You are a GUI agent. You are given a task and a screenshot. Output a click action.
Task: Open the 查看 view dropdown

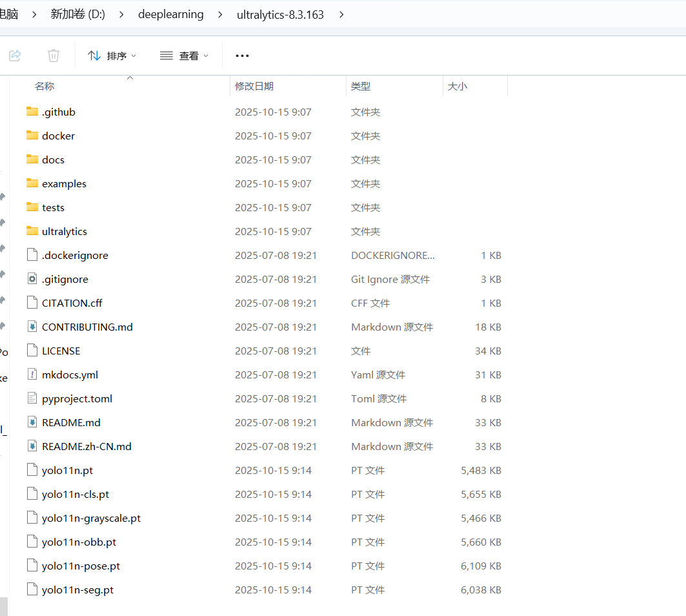pyautogui.click(x=184, y=56)
